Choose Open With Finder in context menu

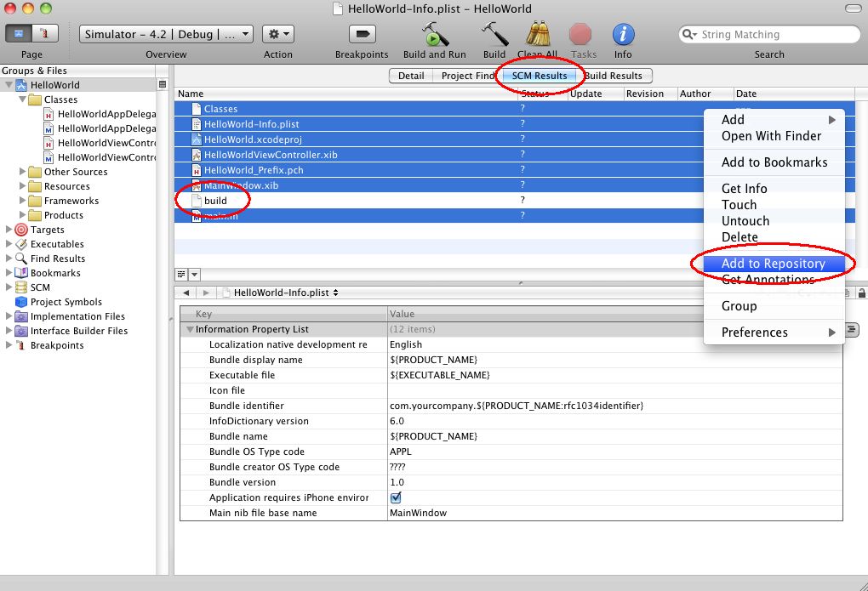(774, 136)
